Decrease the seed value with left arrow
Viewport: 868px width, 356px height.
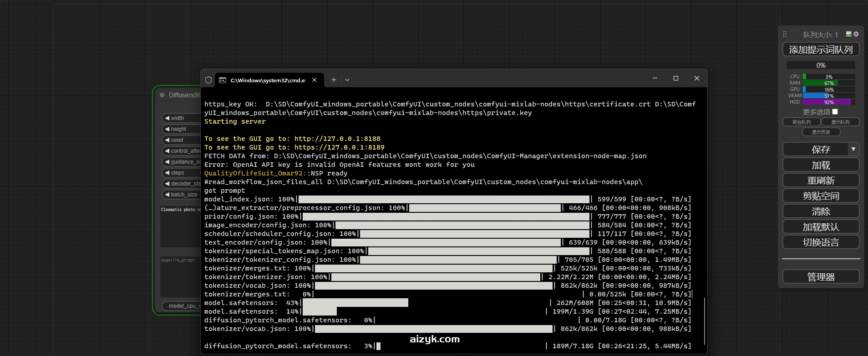tap(167, 140)
